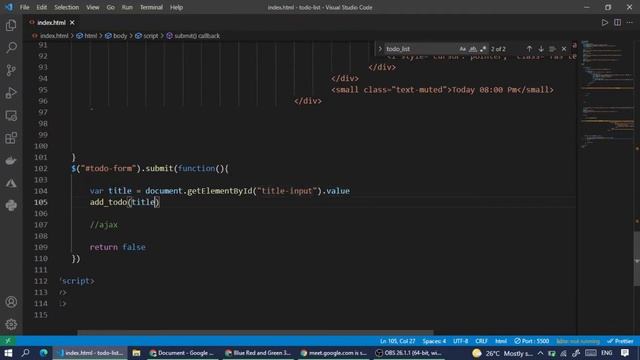Open the html breadcrumb dropdown
Image resolution: width=640 pixels, height=360 pixels.
coord(87,36)
